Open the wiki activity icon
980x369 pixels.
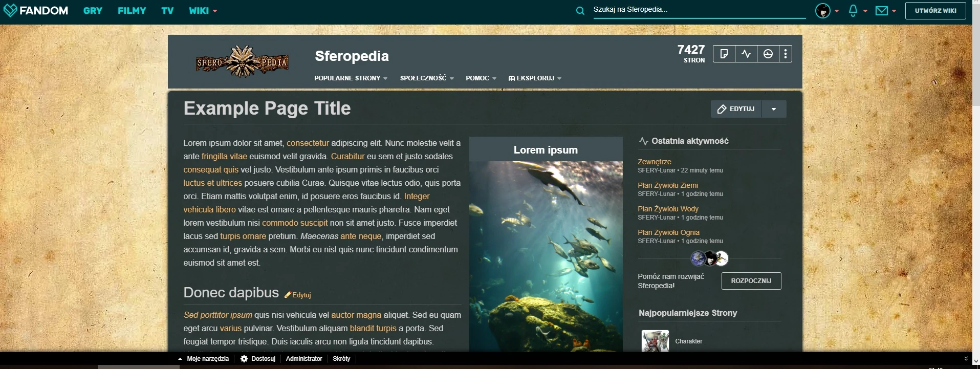tap(746, 54)
